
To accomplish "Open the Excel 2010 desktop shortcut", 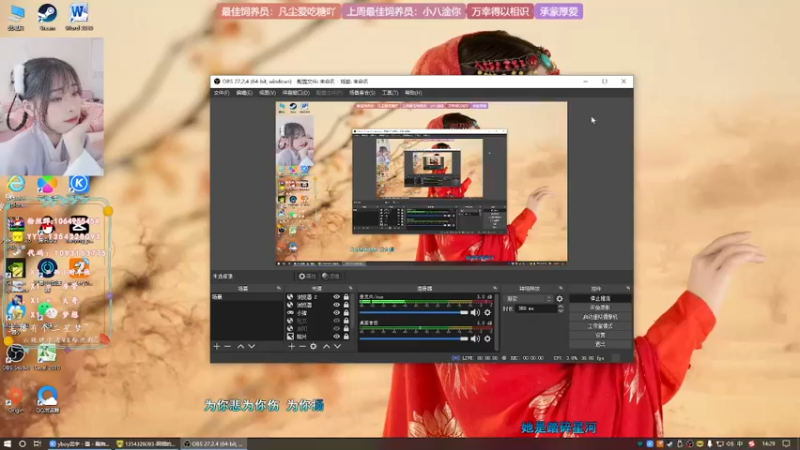I will pos(47,357).
